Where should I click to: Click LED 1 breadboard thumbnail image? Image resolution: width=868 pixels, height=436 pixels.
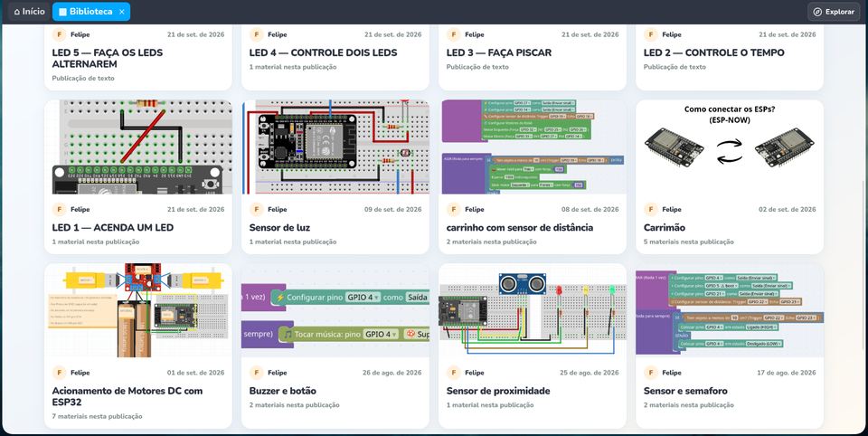click(138, 147)
